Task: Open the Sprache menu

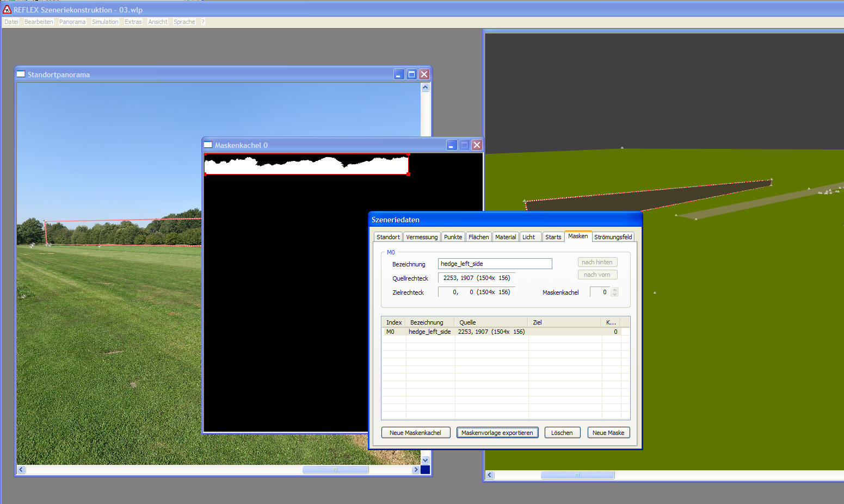Action: pyautogui.click(x=184, y=22)
